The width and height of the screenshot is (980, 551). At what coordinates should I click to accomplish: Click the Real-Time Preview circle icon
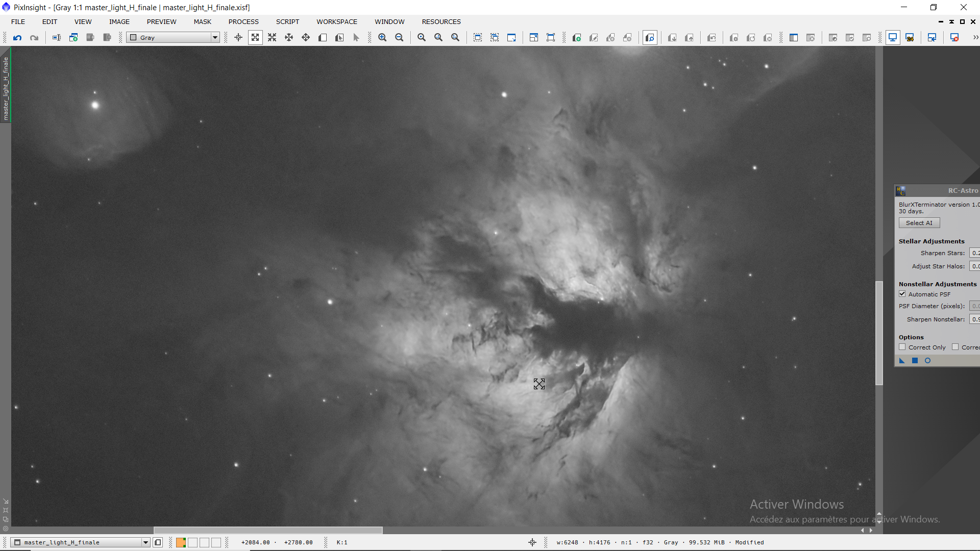(x=927, y=361)
